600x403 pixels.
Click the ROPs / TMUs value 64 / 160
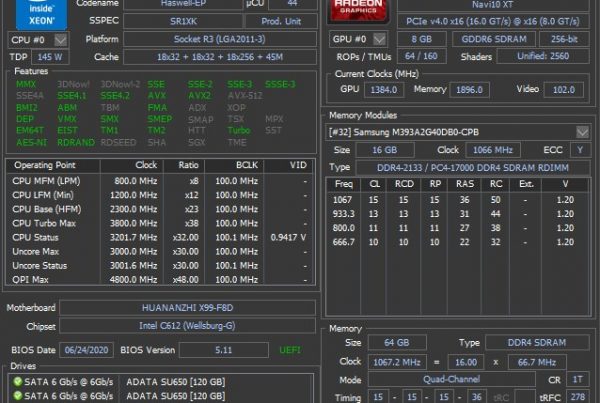pos(421,56)
